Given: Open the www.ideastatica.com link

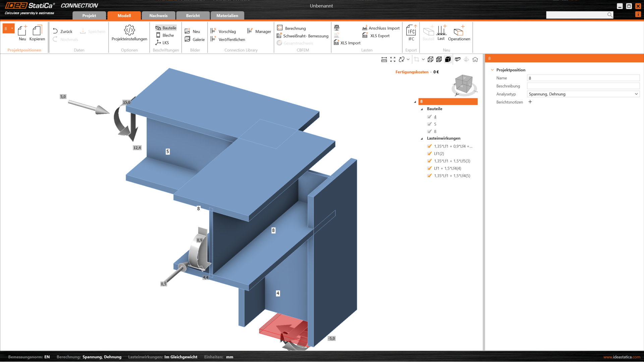Looking at the screenshot, I should tap(622, 357).
